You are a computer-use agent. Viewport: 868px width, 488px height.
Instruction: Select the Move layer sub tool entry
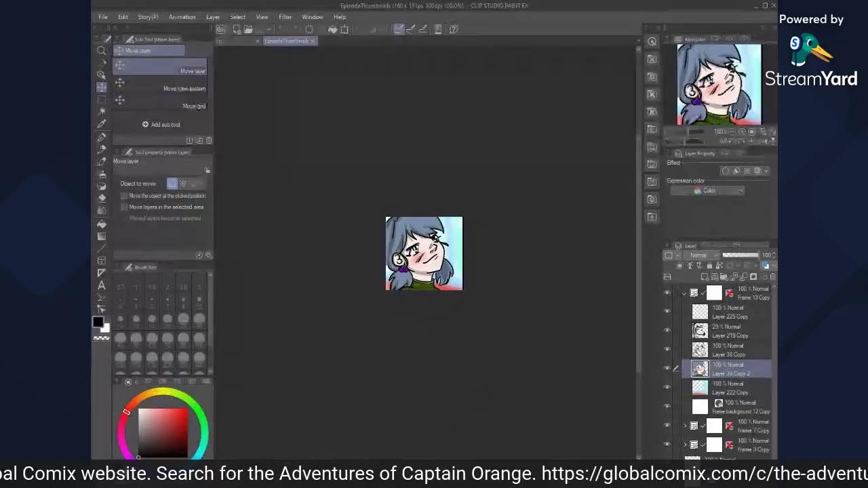[161, 66]
